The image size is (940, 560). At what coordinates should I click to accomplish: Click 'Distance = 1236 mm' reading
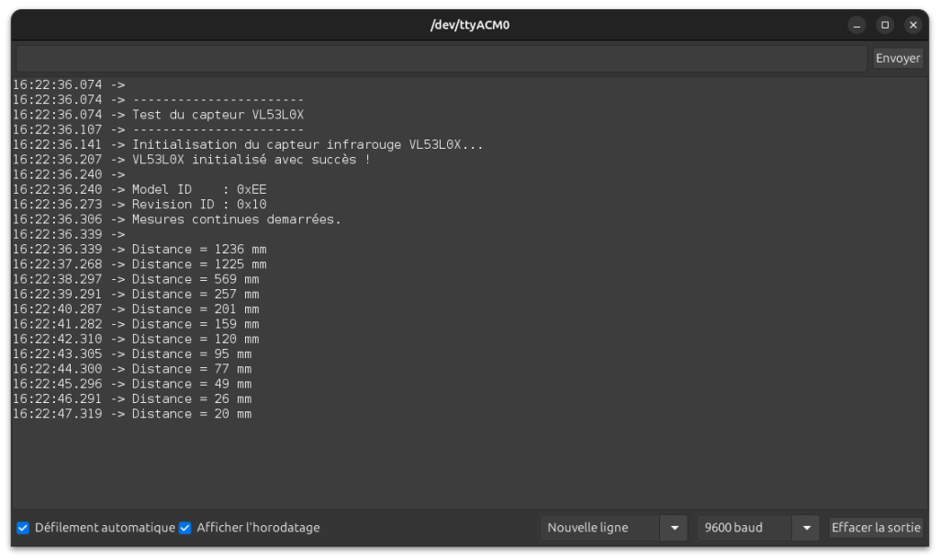coord(199,250)
